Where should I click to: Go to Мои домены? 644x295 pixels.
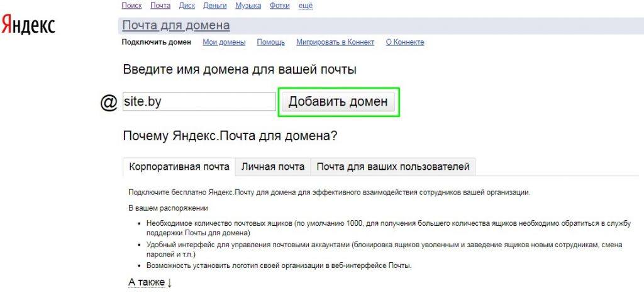pos(224,42)
